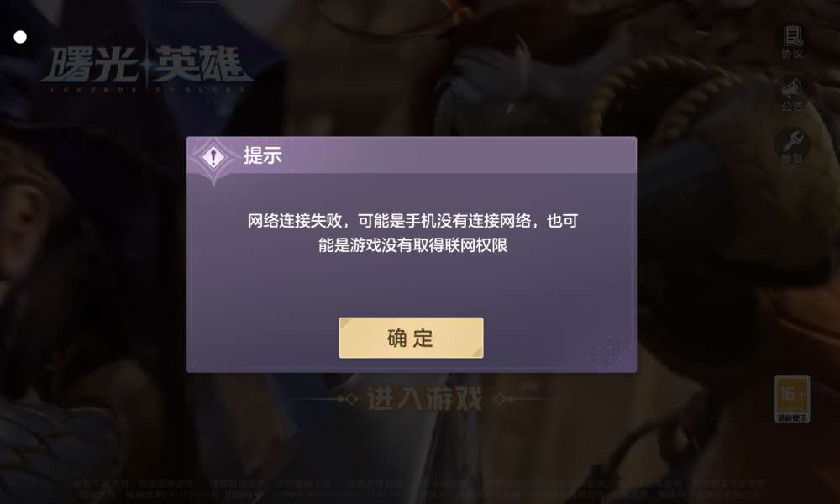Open the 协议 agreement document icon
This screenshot has width=840, height=504.
click(x=792, y=36)
